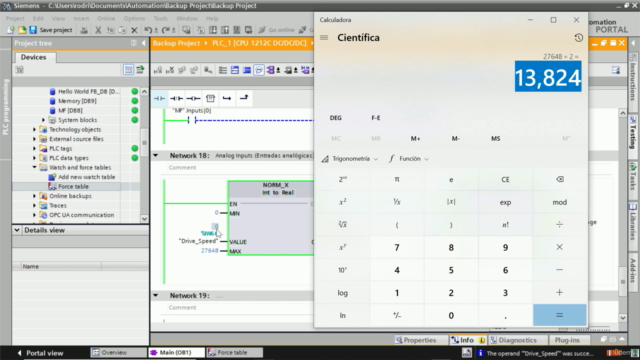Collapse Network 18 with its triangle
This screenshot has width=640, height=360.
pyautogui.click(x=156, y=156)
